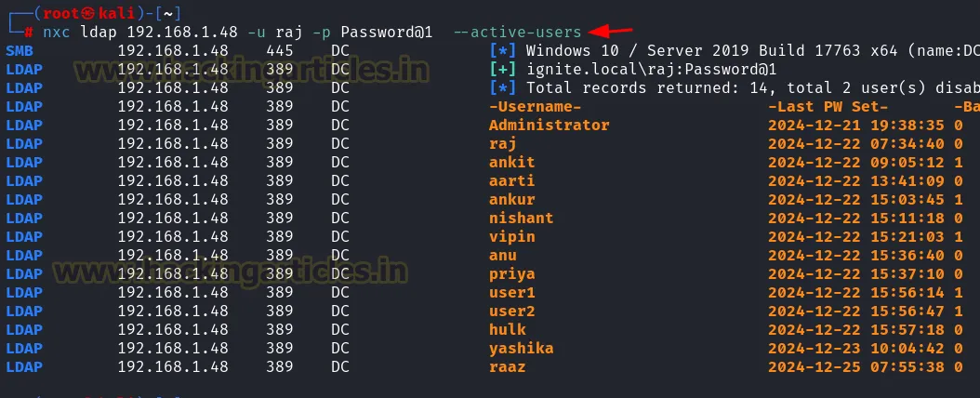This screenshot has width=980, height=398.
Task: Click the ankit username in the list
Action: (511, 163)
